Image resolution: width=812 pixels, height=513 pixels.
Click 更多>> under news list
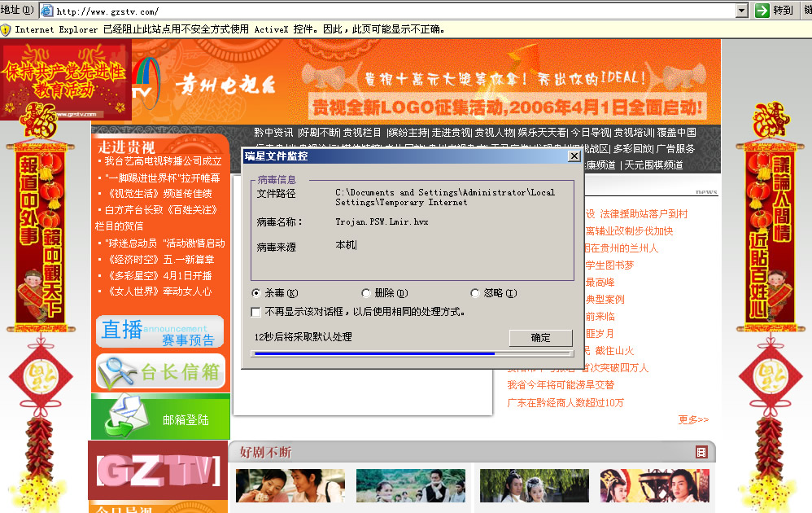[x=693, y=419]
